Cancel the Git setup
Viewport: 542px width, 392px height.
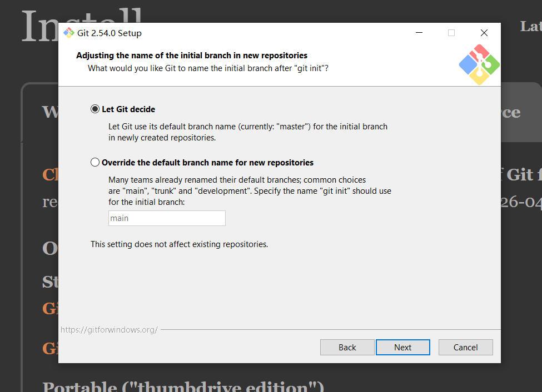(466, 347)
